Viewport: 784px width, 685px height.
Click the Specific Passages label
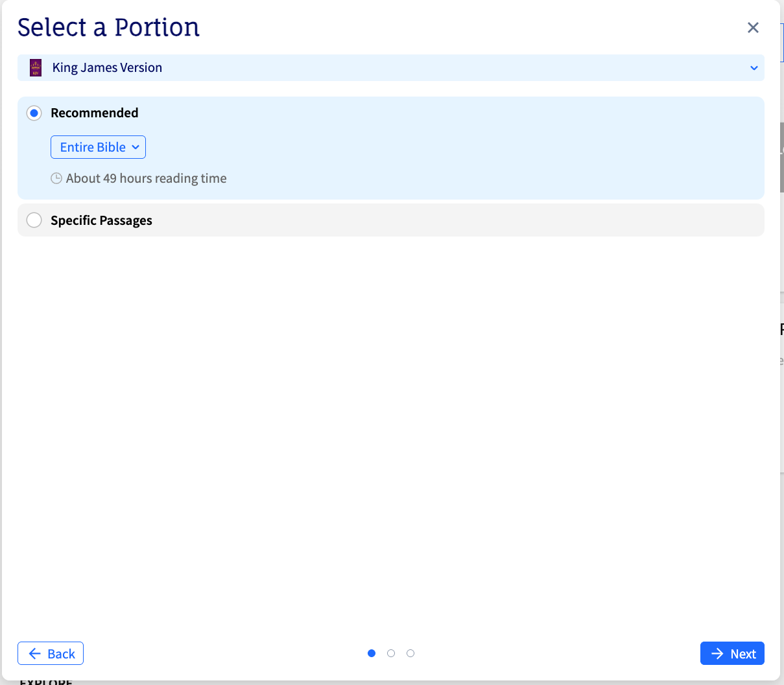click(x=101, y=220)
